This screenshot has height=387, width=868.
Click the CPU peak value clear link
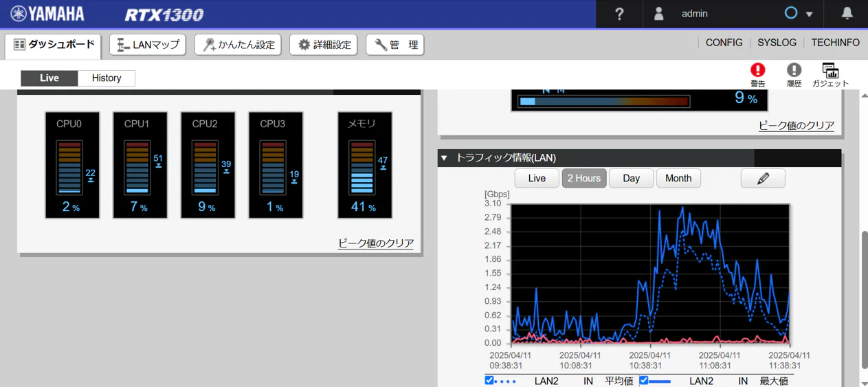[375, 243]
